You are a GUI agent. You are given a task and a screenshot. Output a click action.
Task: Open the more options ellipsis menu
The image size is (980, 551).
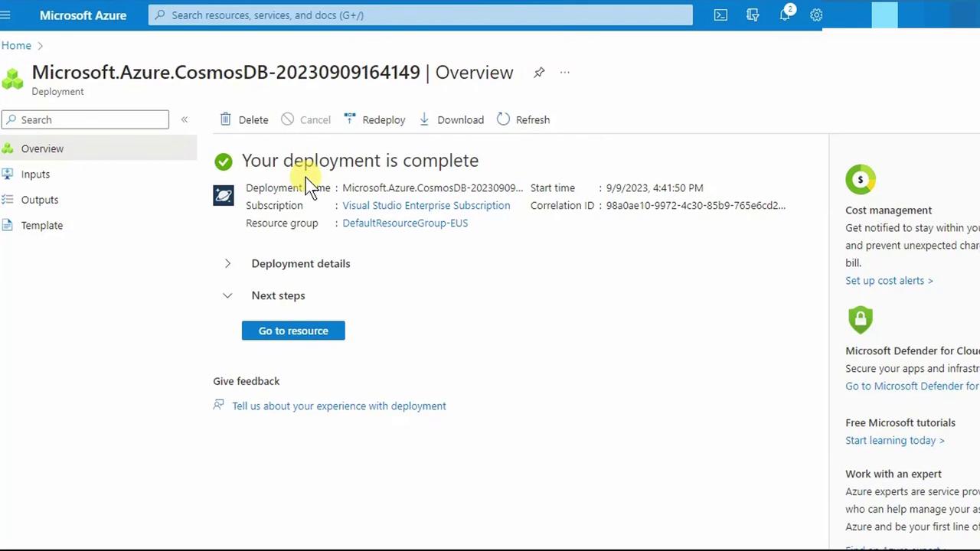[x=565, y=72]
